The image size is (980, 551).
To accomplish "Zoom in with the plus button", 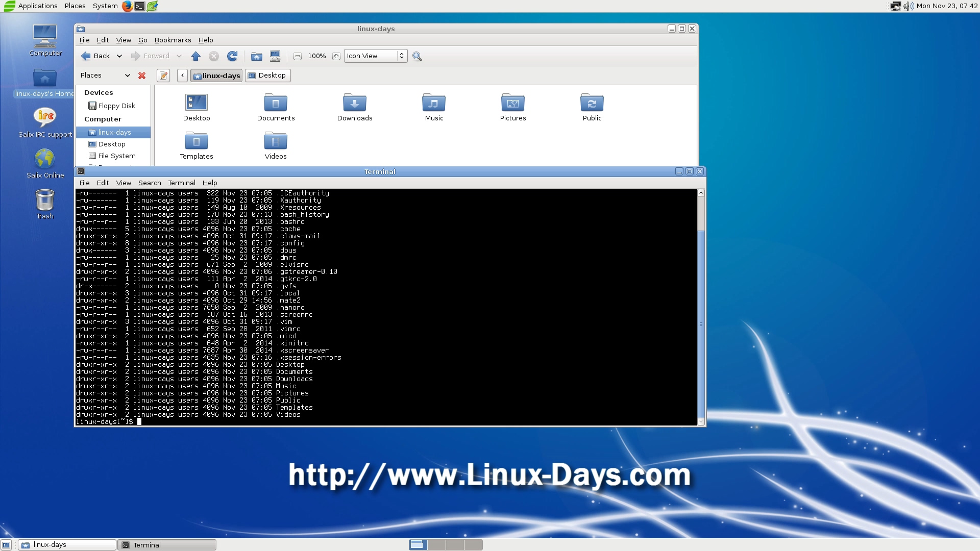I will [336, 56].
